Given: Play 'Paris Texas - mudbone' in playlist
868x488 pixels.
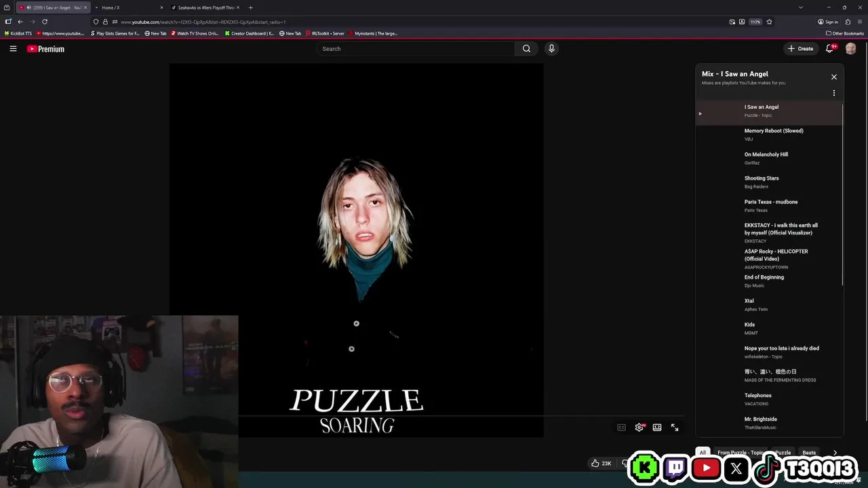Looking at the screenshot, I should (x=770, y=205).
